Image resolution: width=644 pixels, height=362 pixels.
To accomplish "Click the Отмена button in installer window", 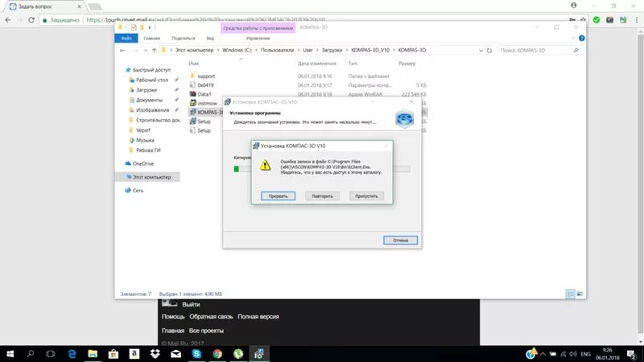I will pos(400,240).
